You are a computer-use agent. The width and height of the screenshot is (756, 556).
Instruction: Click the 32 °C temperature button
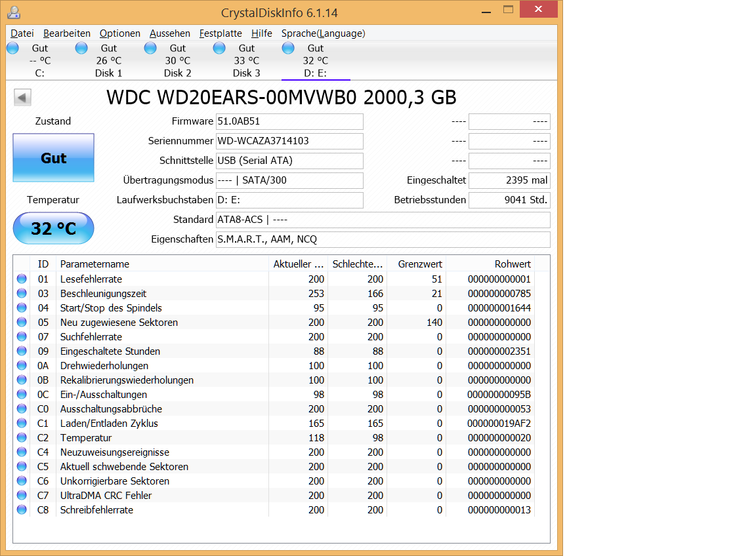[54, 228]
